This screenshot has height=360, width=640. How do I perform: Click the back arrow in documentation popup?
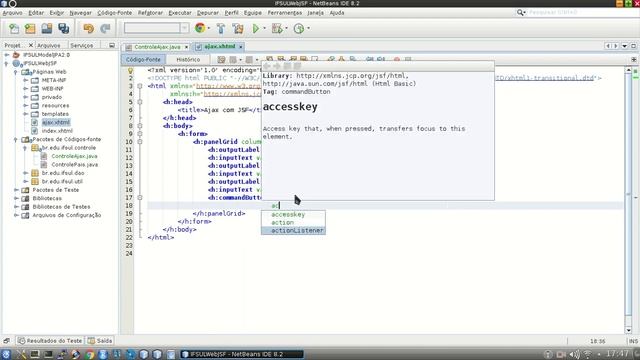pos(267,66)
